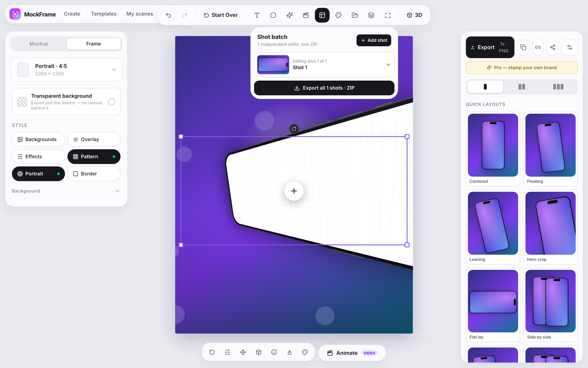Choose the Side by side quick layout

(x=551, y=305)
